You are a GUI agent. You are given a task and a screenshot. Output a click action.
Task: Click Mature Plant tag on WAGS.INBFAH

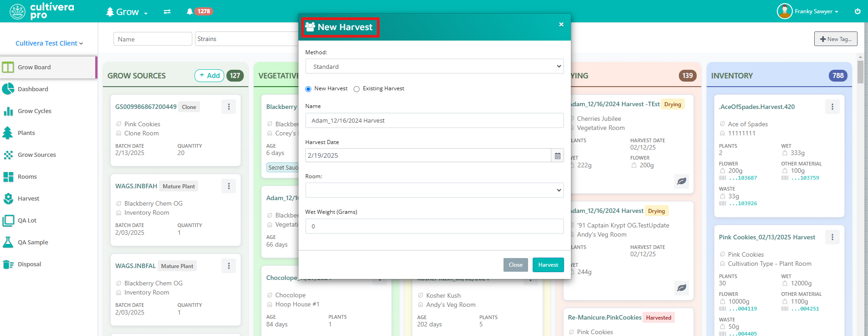(x=179, y=186)
